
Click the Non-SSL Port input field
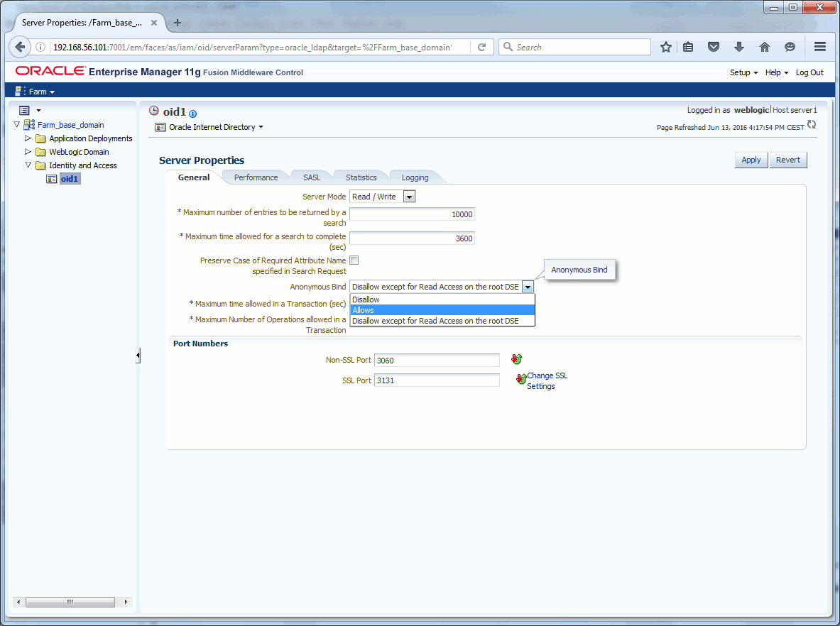click(437, 361)
